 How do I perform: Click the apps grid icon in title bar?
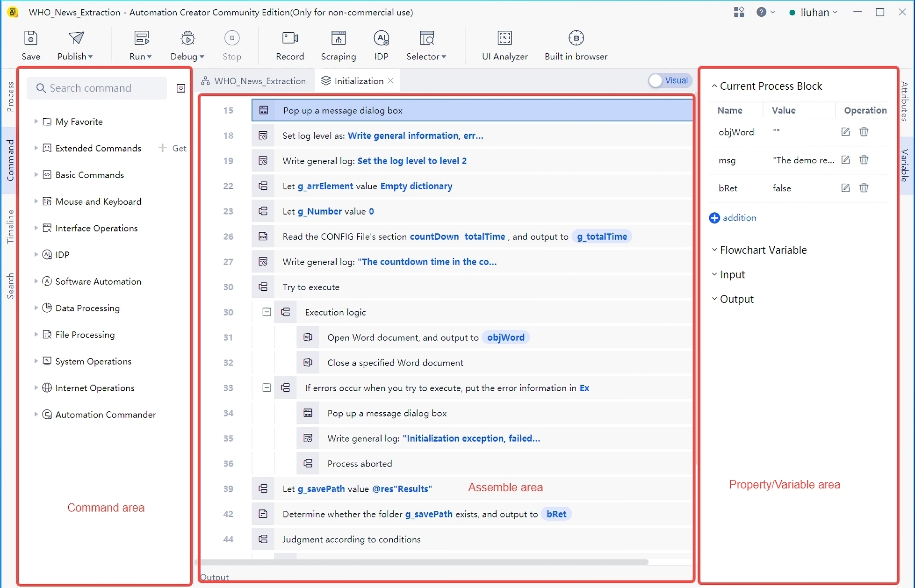739,12
